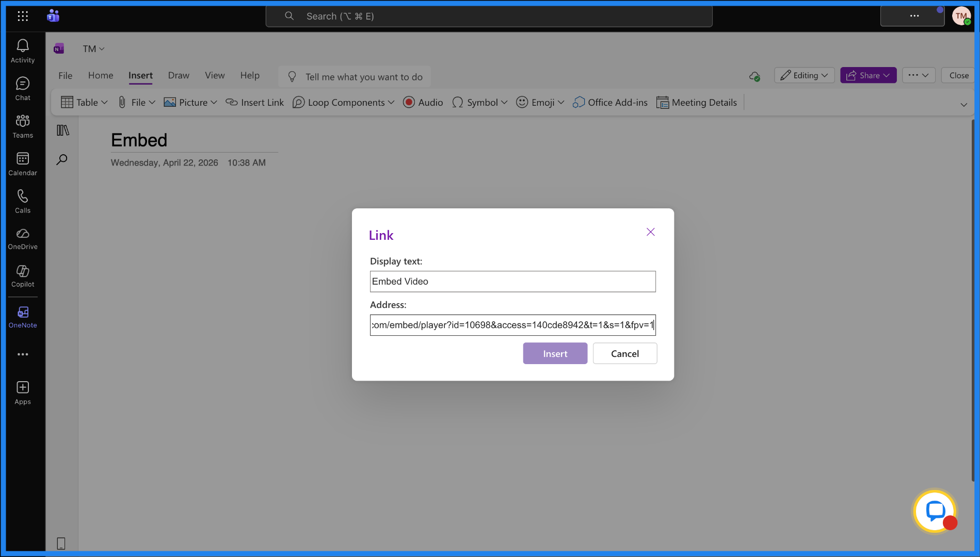980x557 pixels.
Task: Open Chat in the Teams sidebar
Action: [23, 89]
